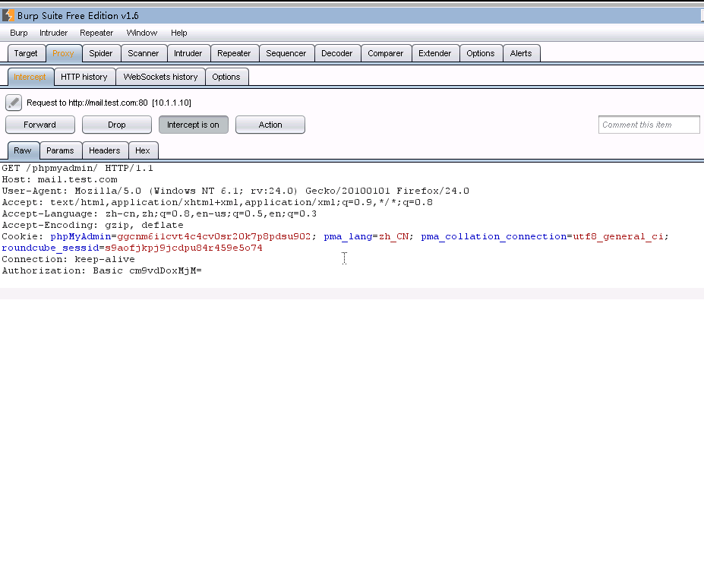This screenshot has height=588, width=704.
Task: Click the Accept: text/html header line
Action: coord(217,202)
